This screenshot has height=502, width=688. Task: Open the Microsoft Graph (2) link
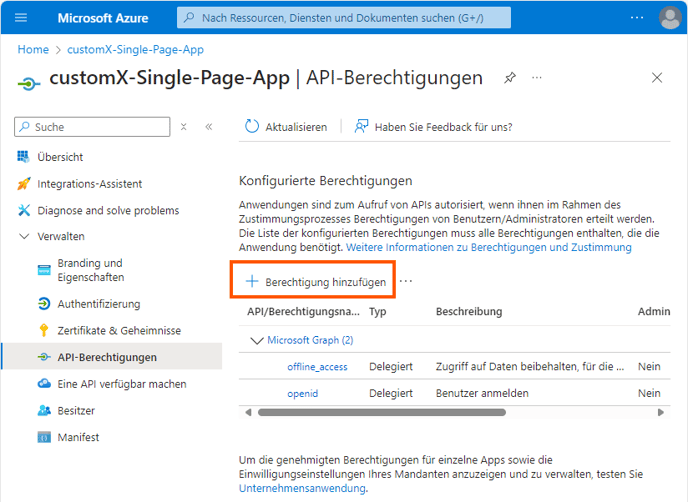point(310,340)
